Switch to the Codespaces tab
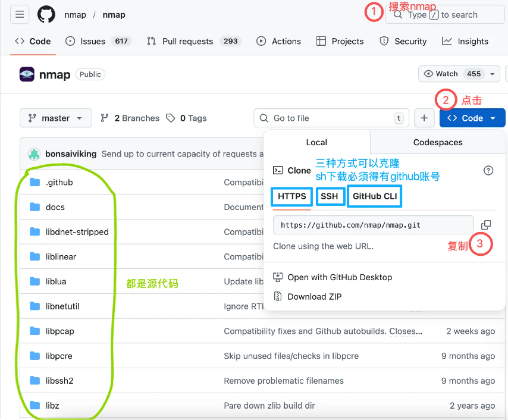 pyautogui.click(x=438, y=142)
